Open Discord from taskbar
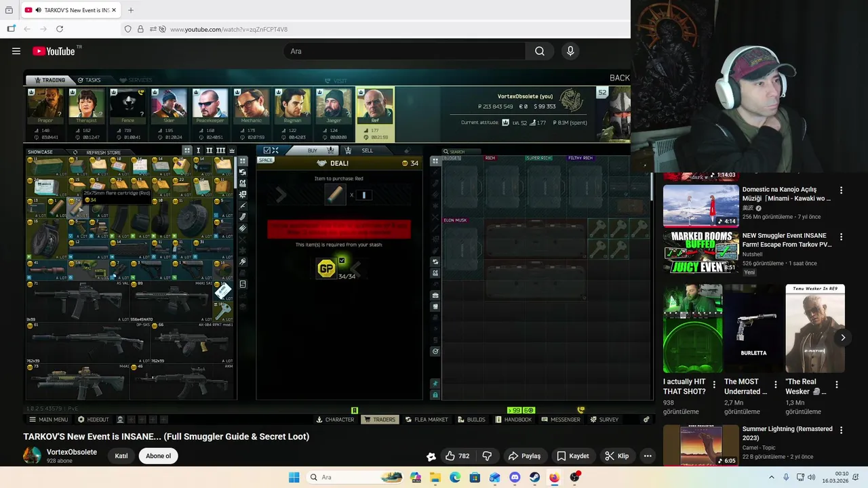 coord(515,477)
